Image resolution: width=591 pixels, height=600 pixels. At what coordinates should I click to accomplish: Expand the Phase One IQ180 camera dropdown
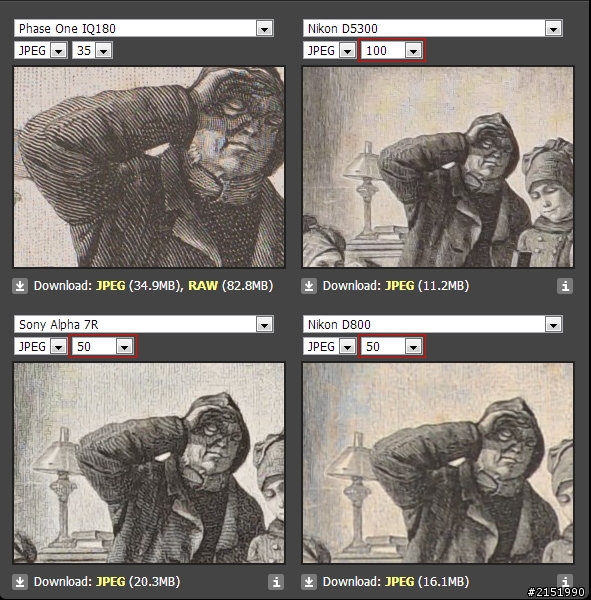[x=144, y=28]
